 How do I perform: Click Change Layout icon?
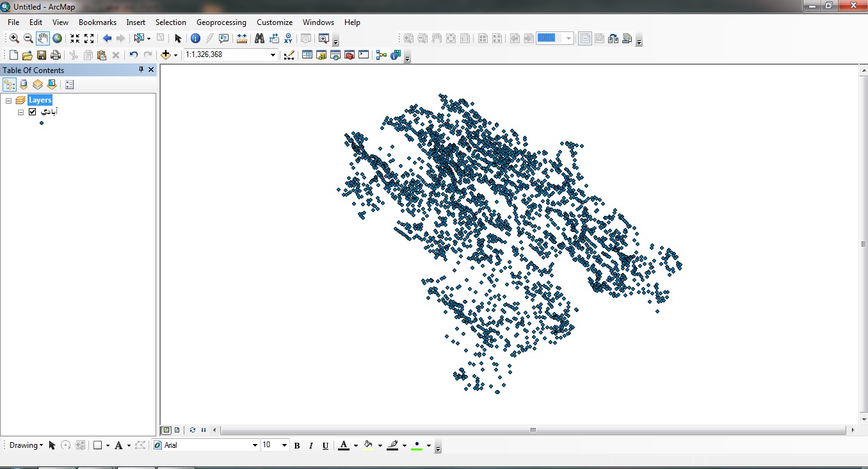[x=613, y=38]
